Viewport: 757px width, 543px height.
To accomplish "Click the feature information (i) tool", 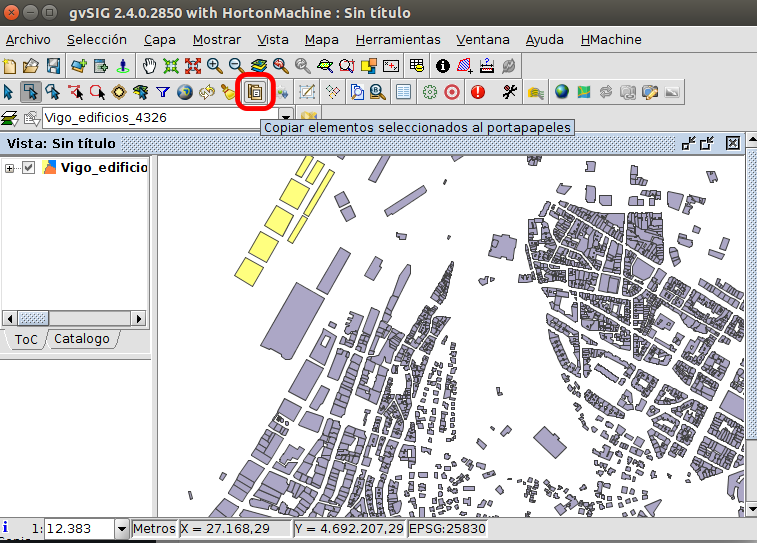I will point(443,67).
